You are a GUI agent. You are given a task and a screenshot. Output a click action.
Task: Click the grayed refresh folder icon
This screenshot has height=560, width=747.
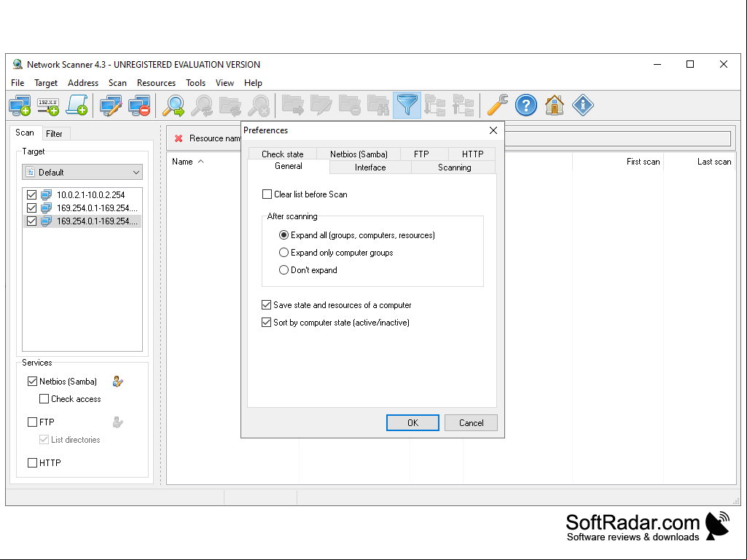[230, 106]
